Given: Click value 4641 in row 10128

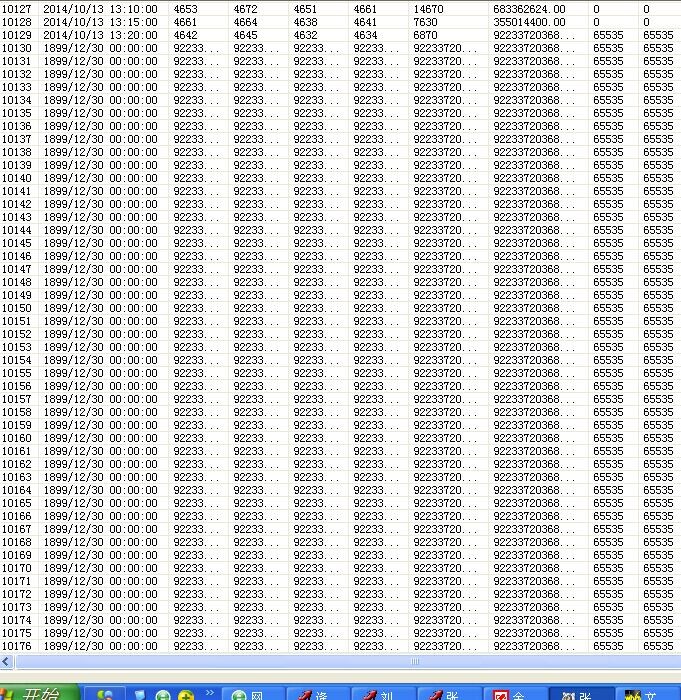Looking at the screenshot, I should (365, 22).
